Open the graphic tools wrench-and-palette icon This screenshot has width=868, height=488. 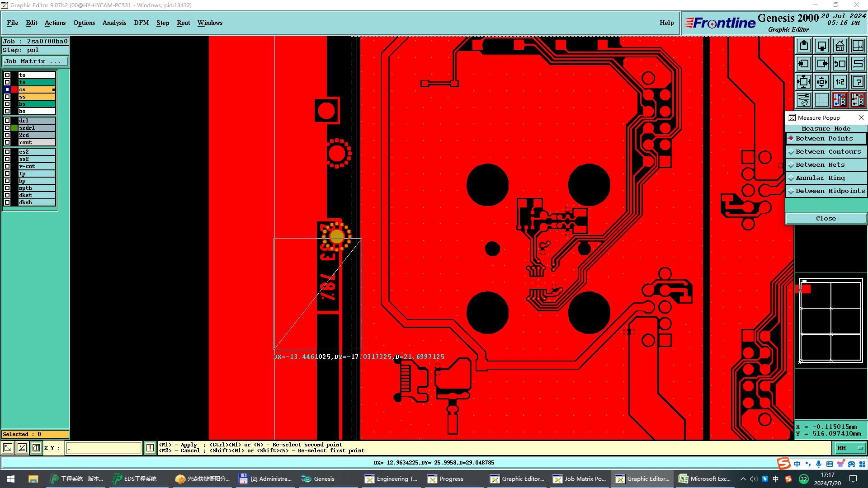point(804,100)
